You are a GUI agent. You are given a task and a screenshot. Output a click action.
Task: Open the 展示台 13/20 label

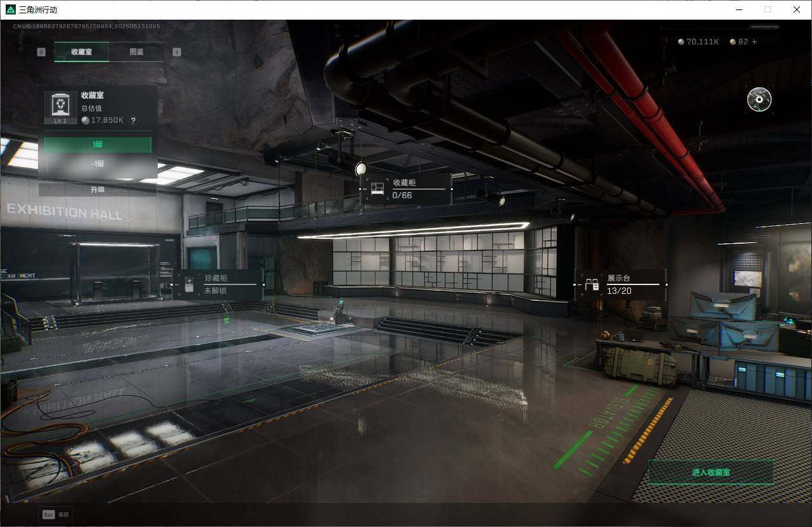[621, 285]
